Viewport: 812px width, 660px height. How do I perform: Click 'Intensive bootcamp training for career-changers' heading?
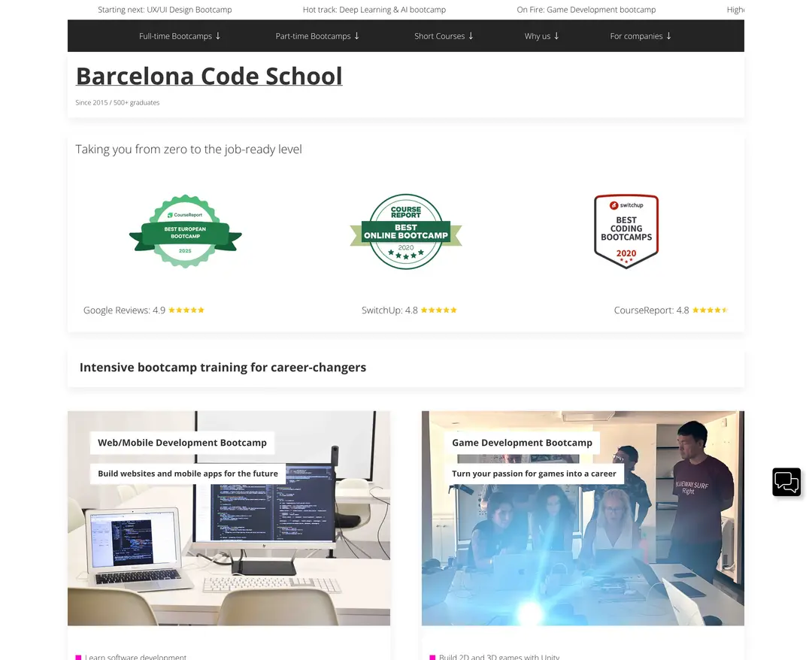(x=223, y=367)
